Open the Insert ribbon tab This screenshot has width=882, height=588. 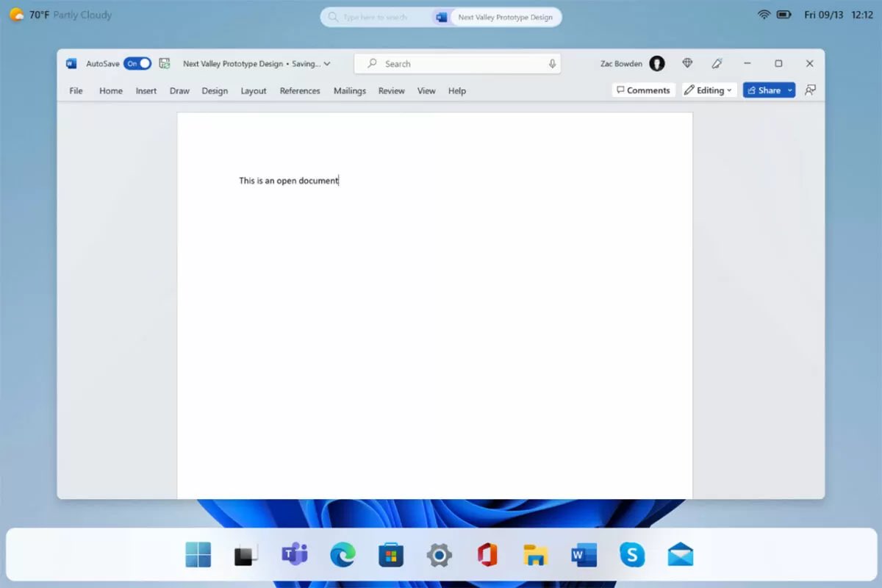(x=146, y=91)
